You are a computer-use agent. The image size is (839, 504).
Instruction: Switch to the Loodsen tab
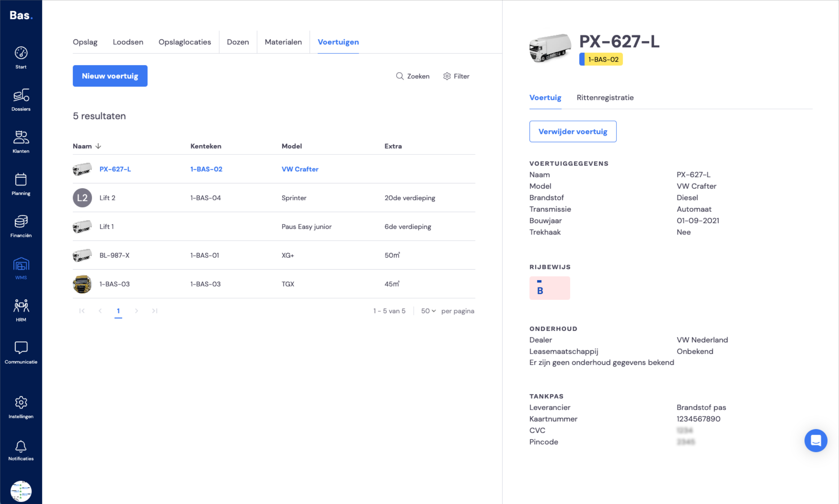(x=128, y=42)
